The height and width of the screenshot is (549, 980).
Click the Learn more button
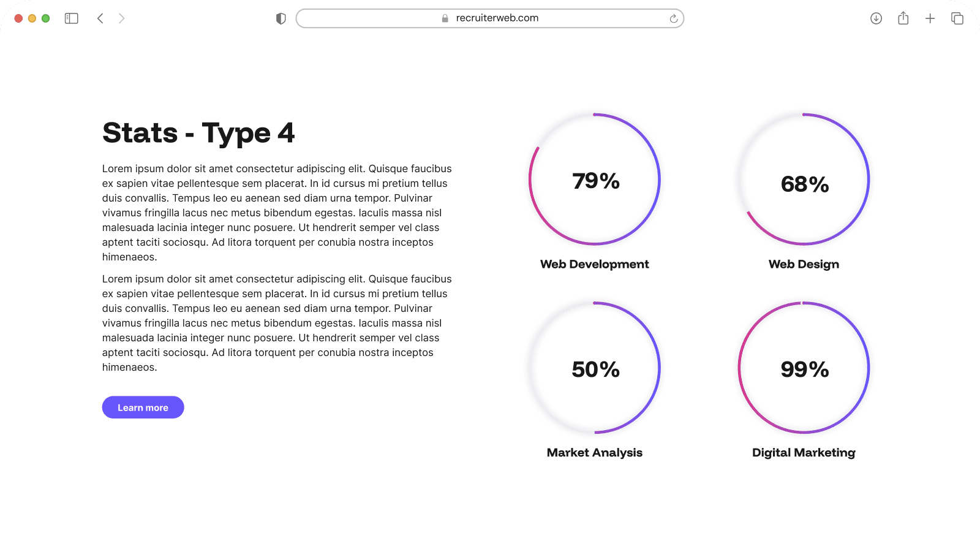pyautogui.click(x=143, y=407)
